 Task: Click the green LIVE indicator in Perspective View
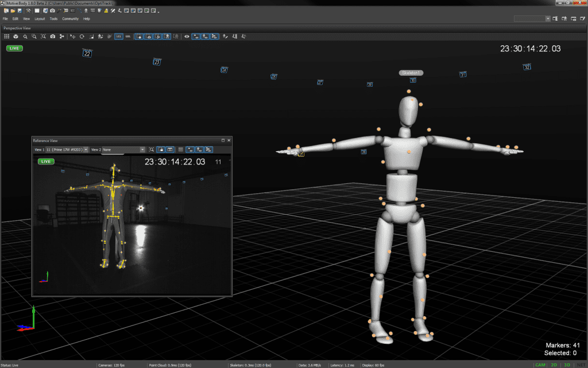click(x=14, y=48)
